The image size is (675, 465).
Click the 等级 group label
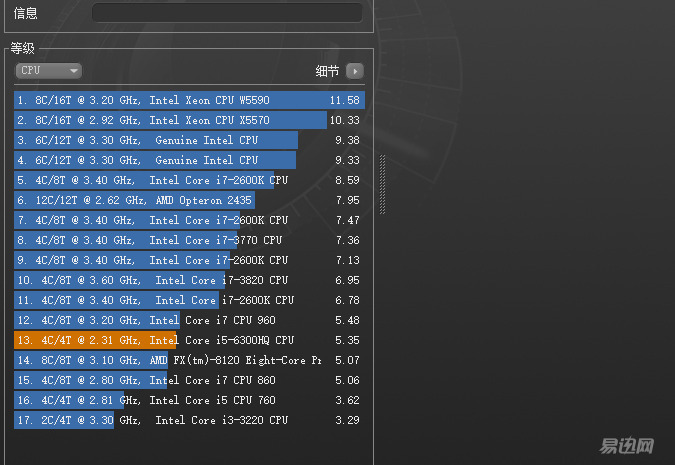coord(22,48)
